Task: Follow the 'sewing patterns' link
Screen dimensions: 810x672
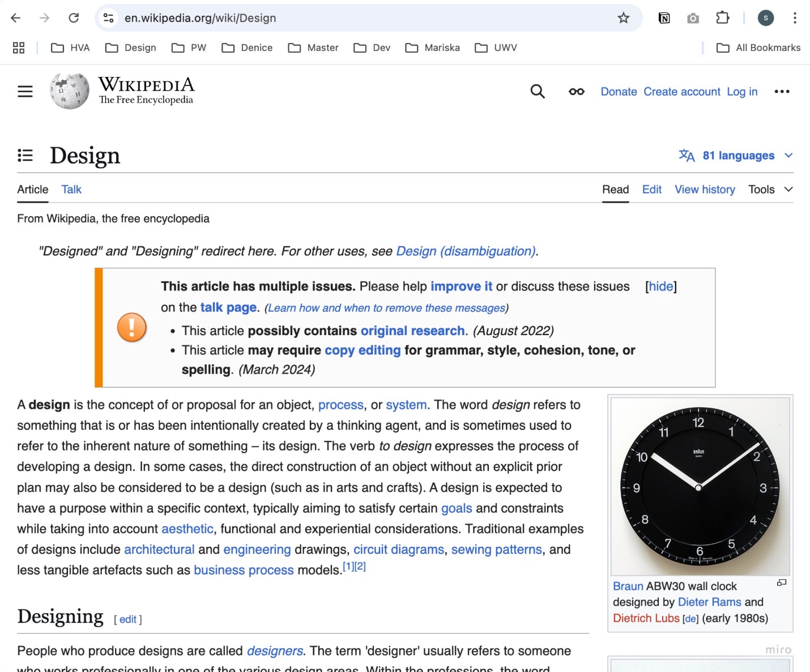Action: click(497, 550)
